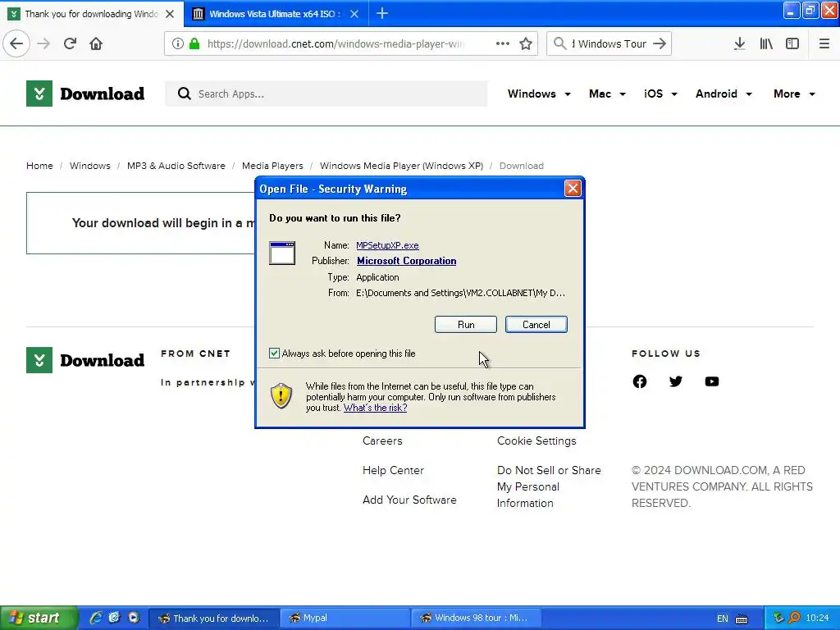Open the YouTube follow icon
Viewport: 840px width, 630px height.
coord(712,381)
